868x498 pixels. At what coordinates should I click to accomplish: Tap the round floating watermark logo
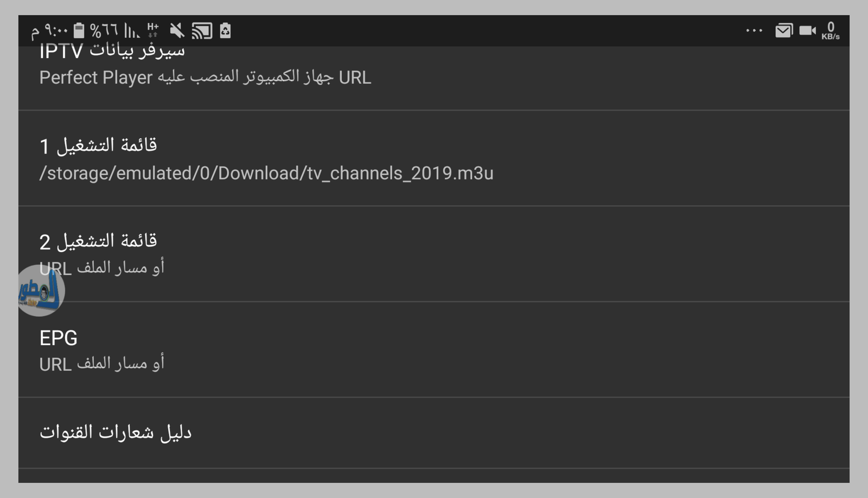coord(41,290)
